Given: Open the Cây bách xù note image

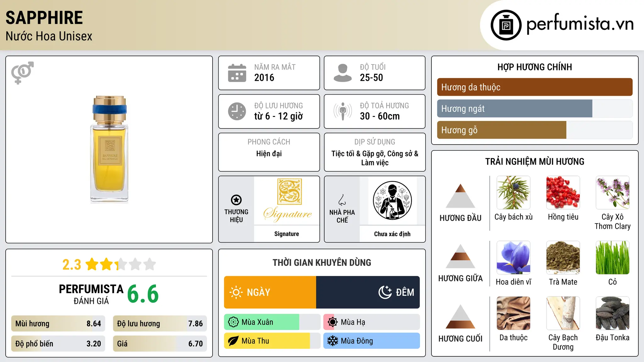Looking at the screenshot, I should coord(514,193).
